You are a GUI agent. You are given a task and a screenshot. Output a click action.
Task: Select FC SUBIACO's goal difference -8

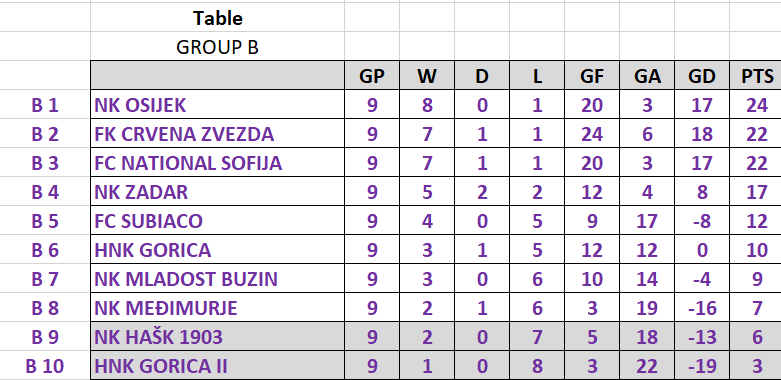(x=702, y=221)
